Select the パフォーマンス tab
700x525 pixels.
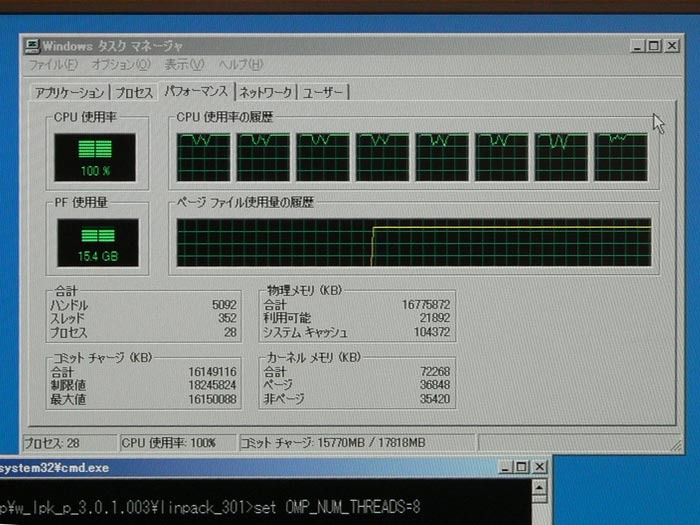[x=196, y=91]
